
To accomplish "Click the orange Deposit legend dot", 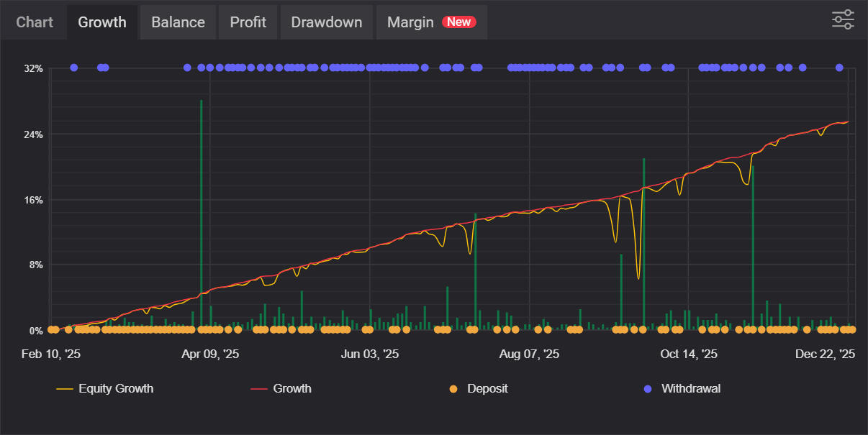I will point(453,389).
